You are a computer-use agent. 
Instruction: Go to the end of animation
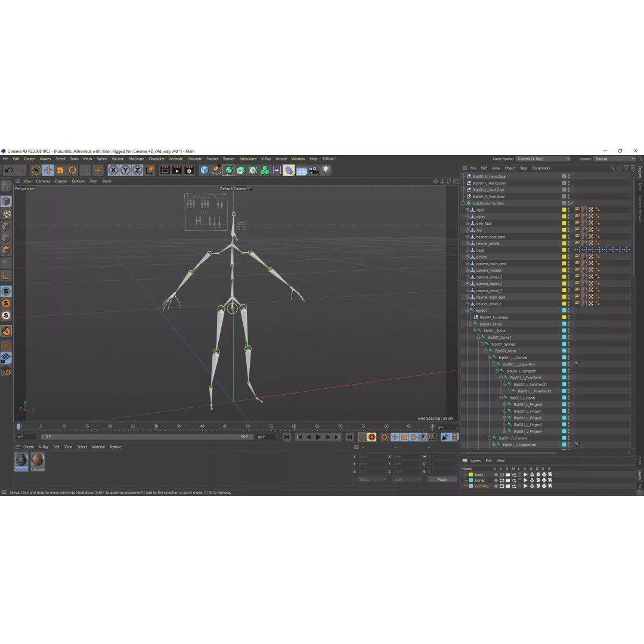[349, 438]
